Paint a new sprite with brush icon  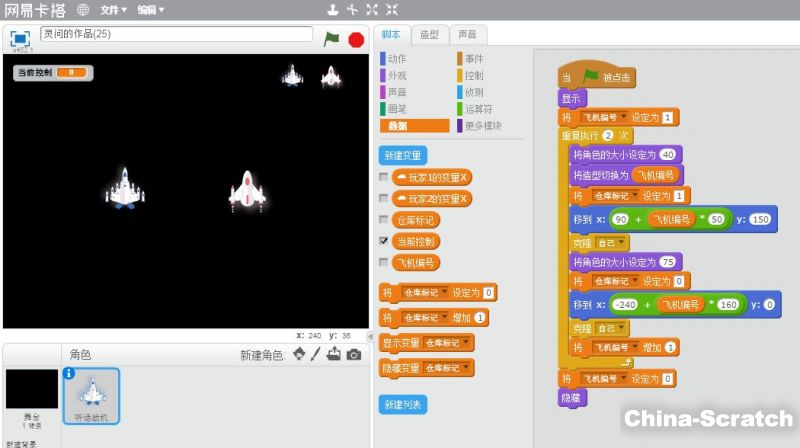coord(316,355)
